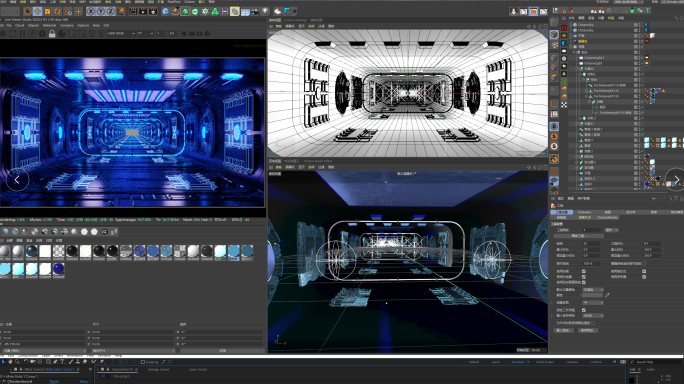This screenshot has width=684, height=384.
Task: Choose the Scale tool in the top toolbar
Action: (48, 12)
